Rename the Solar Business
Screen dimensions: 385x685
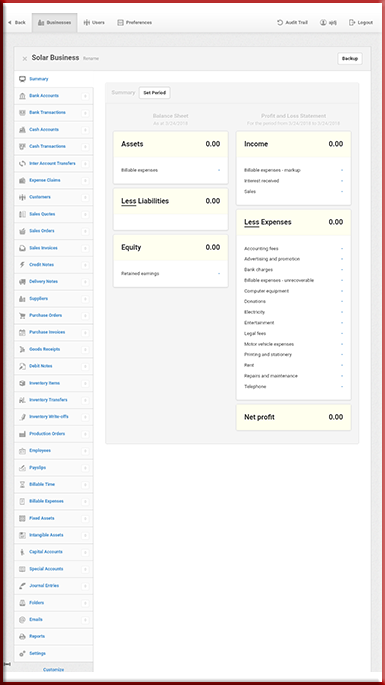point(91,59)
